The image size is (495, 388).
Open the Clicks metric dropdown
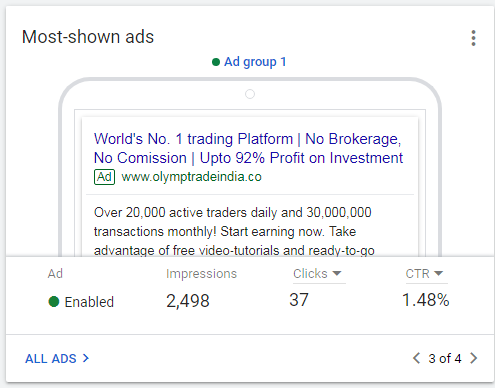[319, 274]
